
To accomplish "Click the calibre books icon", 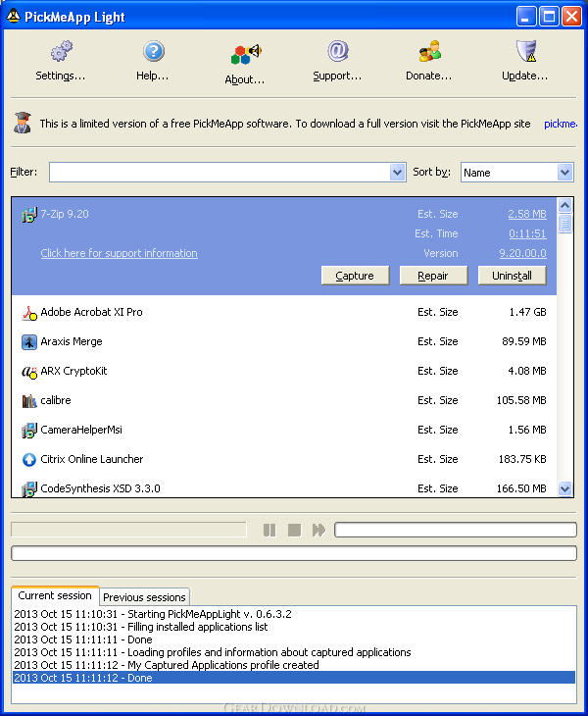I will tap(29, 400).
